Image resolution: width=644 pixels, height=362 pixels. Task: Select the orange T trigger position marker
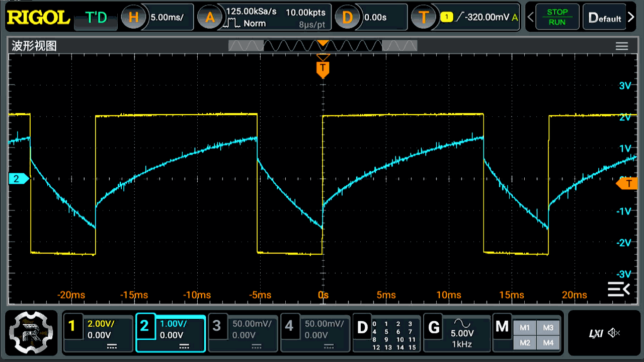(323, 69)
